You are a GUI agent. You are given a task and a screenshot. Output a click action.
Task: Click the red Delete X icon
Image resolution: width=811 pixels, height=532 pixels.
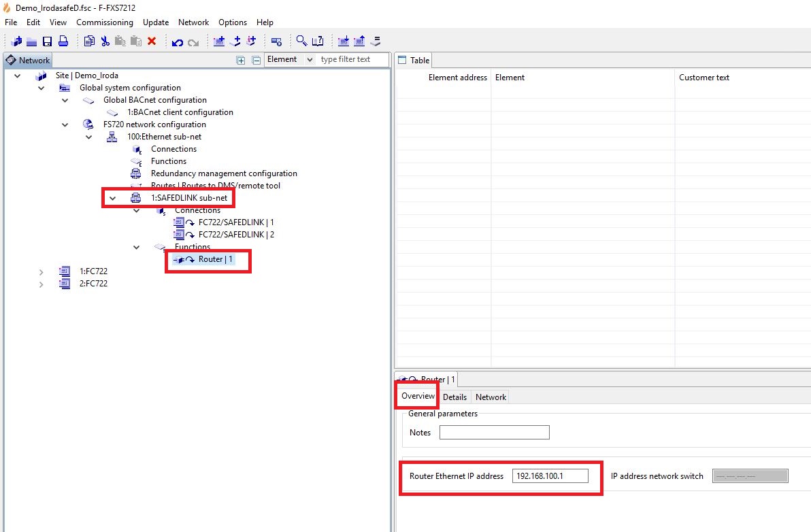(x=152, y=41)
